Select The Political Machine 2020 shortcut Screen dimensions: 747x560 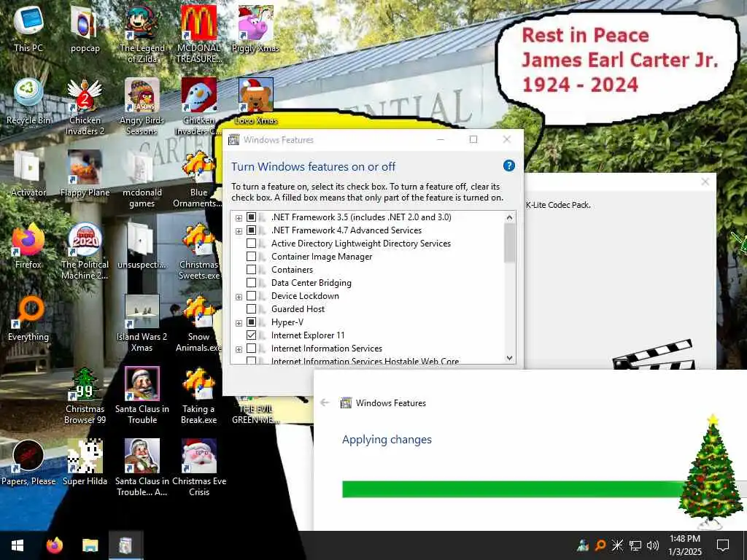pos(85,252)
